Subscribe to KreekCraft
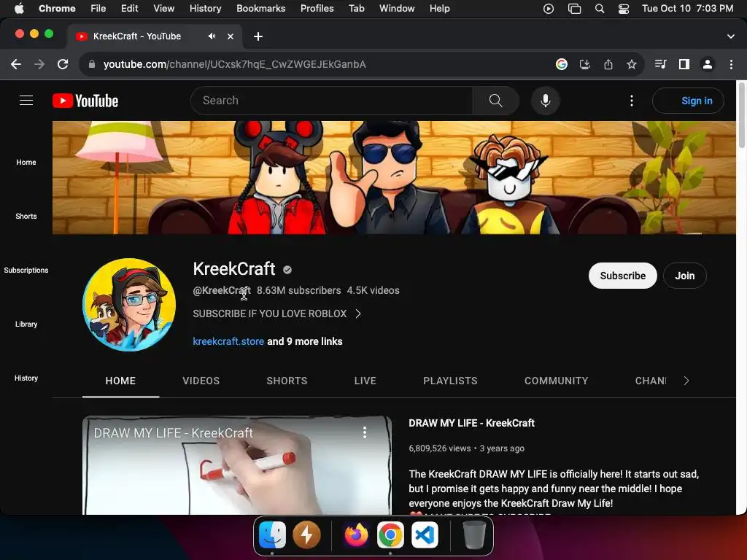 623,276
